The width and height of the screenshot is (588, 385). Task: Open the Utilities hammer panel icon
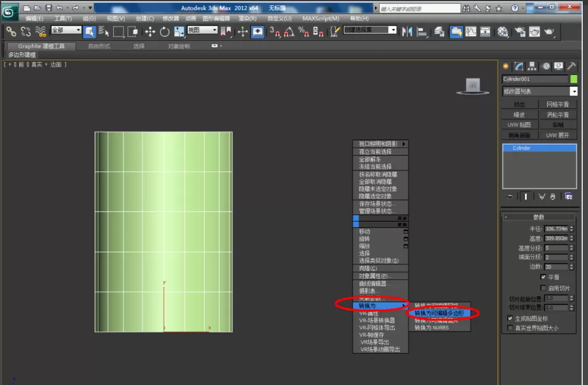tap(571, 66)
